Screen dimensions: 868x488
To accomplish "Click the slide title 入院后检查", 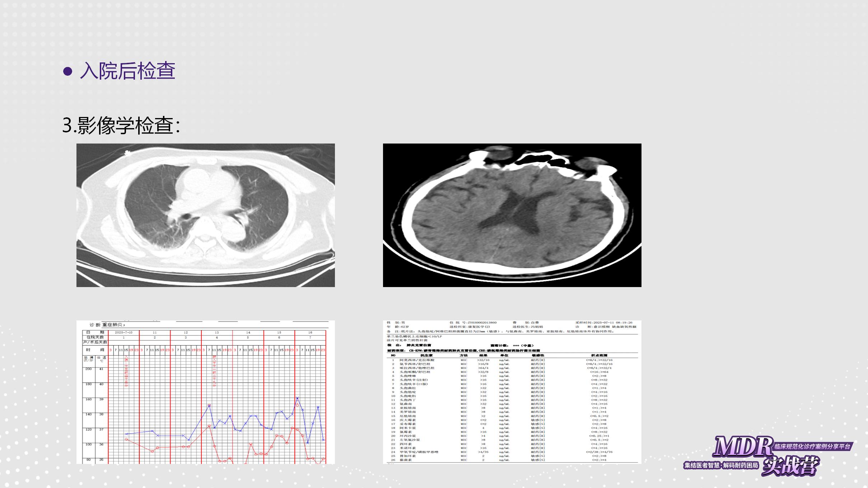I will click(x=127, y=71).
